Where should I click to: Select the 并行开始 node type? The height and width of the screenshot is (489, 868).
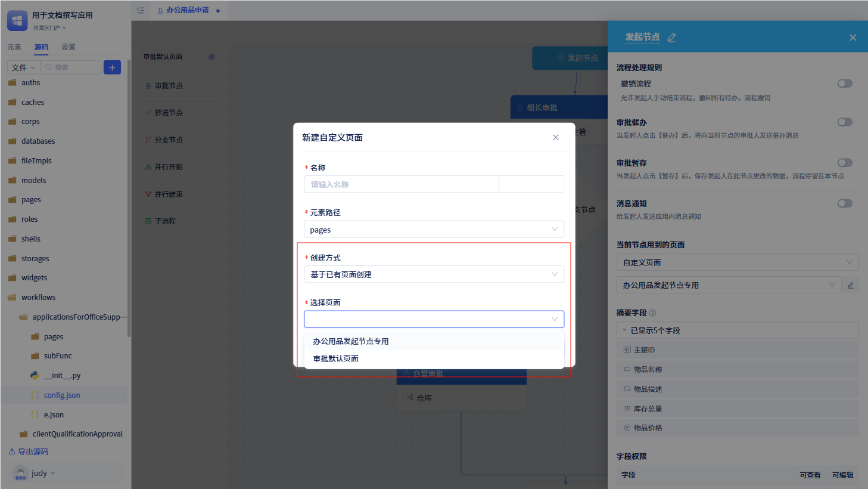(x=179, y=167)
